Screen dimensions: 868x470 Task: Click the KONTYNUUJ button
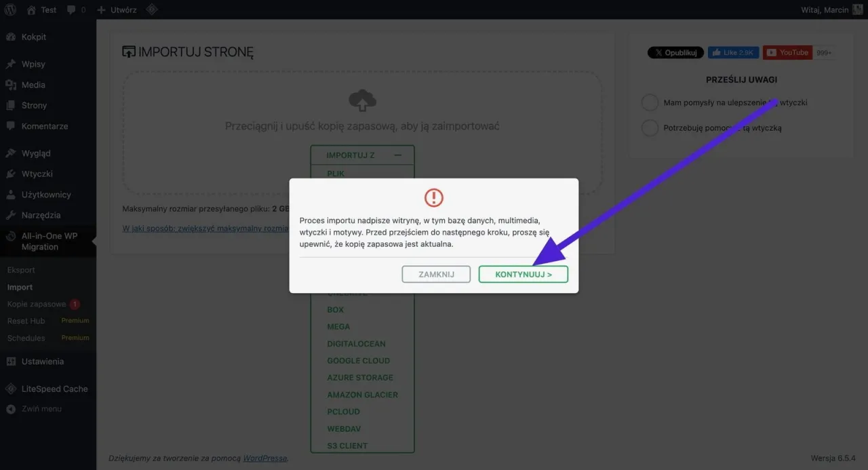tap(524, 274)
